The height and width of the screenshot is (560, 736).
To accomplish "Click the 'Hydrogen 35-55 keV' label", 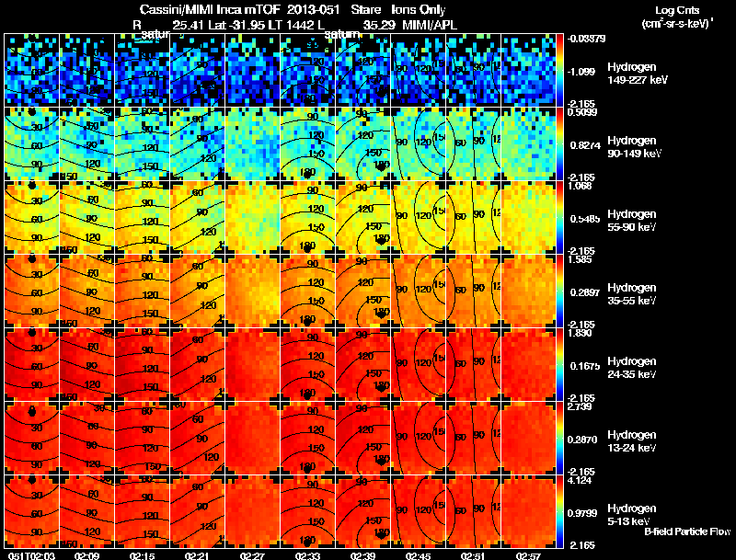I will 631,294.
